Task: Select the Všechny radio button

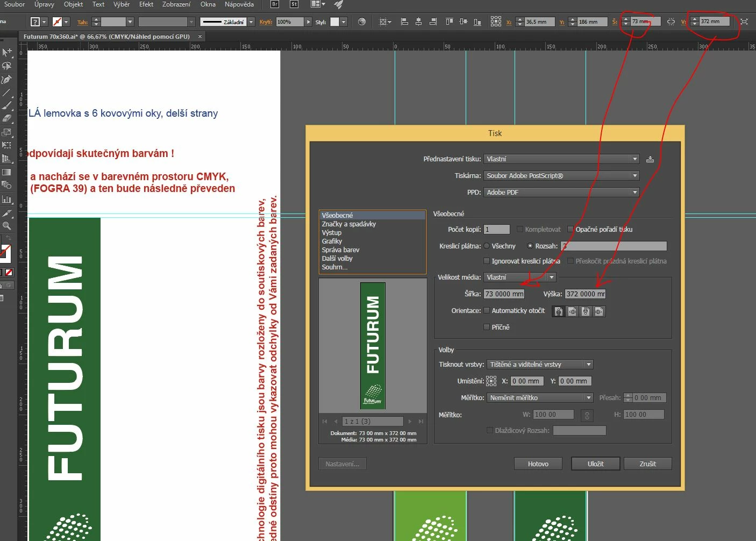Action: click(487, 246)
